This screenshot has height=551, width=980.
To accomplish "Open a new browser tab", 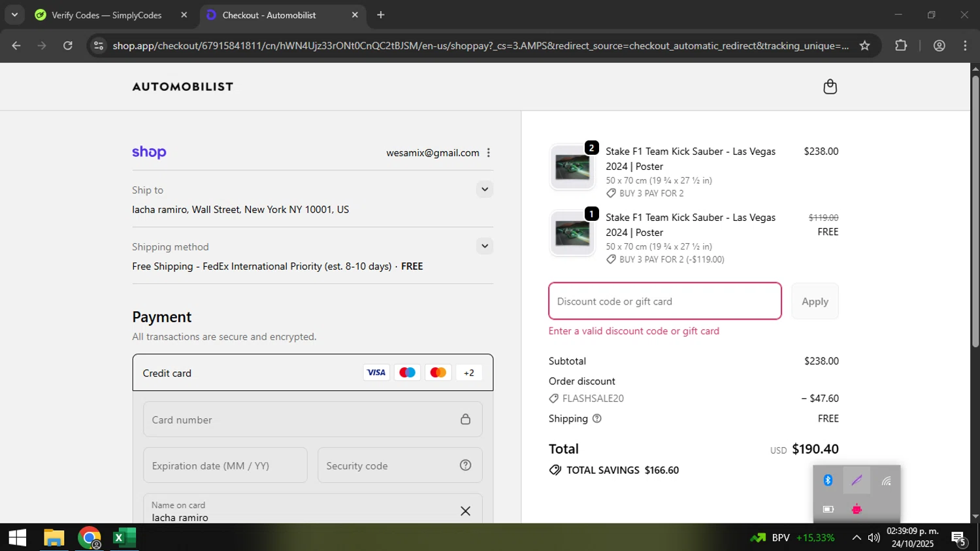I will pyautogui.click(x=381, y=14).
